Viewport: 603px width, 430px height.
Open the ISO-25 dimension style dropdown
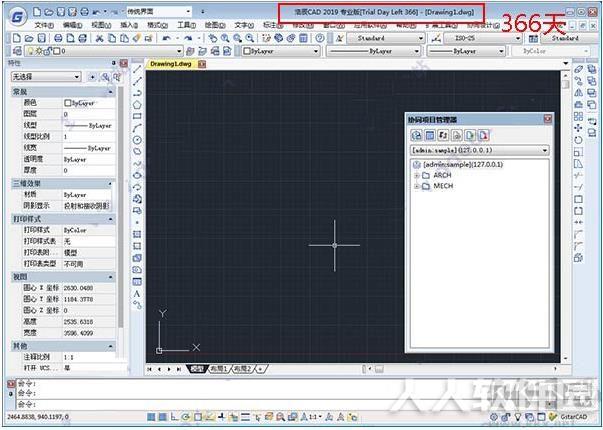point(483,38)
